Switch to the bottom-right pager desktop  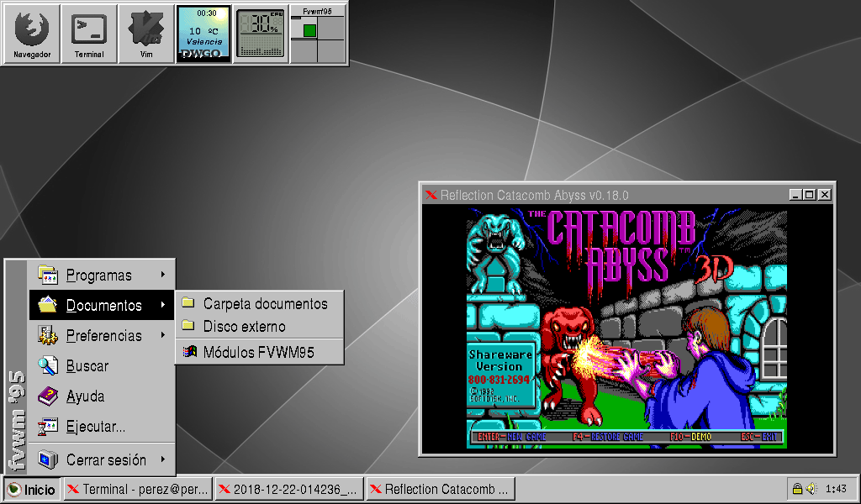[x=331, y=50]
